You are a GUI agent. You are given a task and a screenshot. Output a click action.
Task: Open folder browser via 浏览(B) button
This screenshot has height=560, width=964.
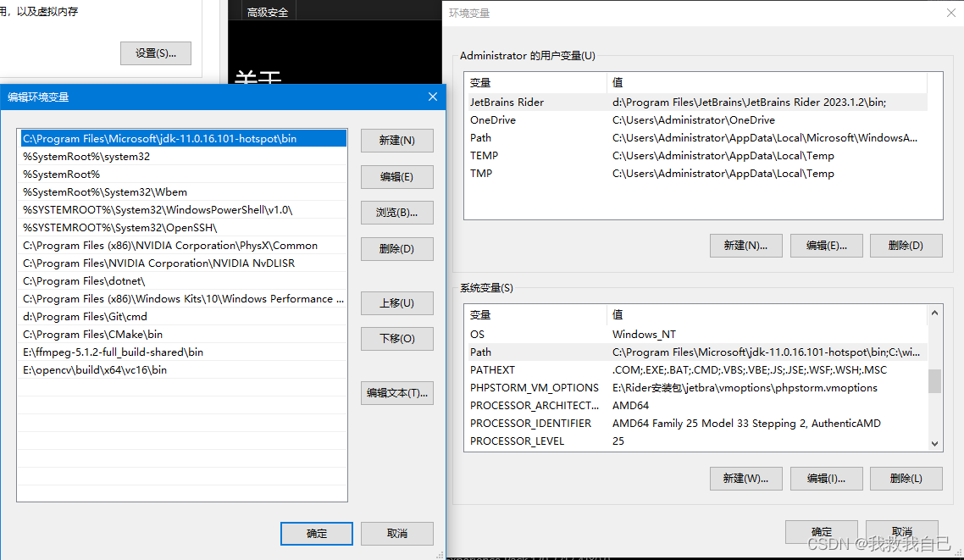click(x=396, y=212)
